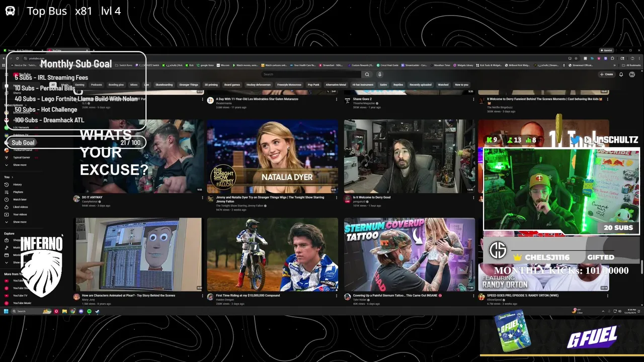This screenshot has width=644, height=362.
Task: Open the Widgets Library bookmark
Action: pyautogui.click(x=464, y=65)
